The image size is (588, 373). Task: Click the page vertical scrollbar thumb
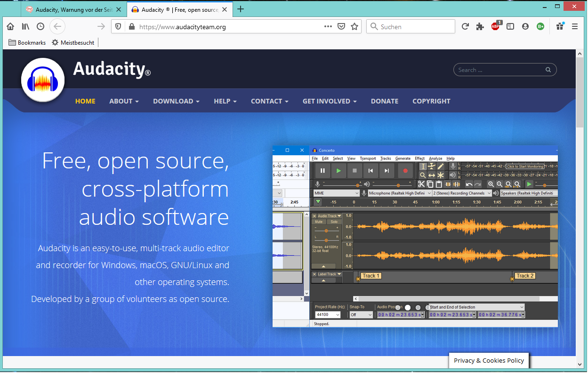pyautogui.click(x=580, y=93)
